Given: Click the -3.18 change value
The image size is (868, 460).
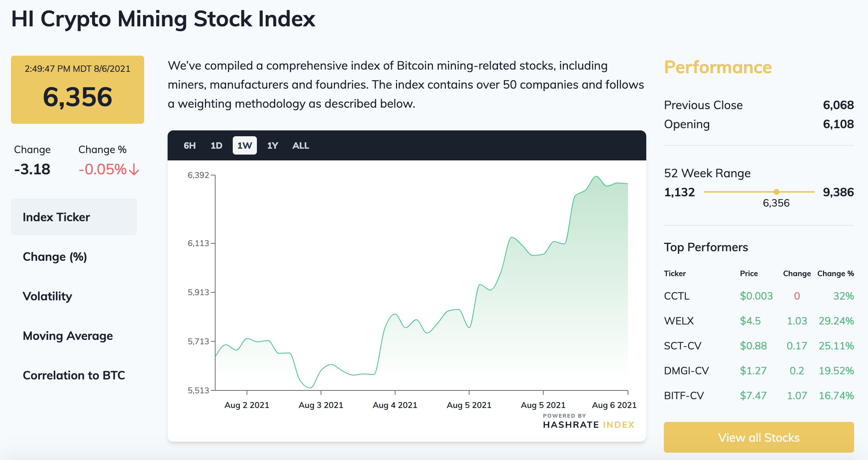Looking at the screenshot, I should pos(32,169).
